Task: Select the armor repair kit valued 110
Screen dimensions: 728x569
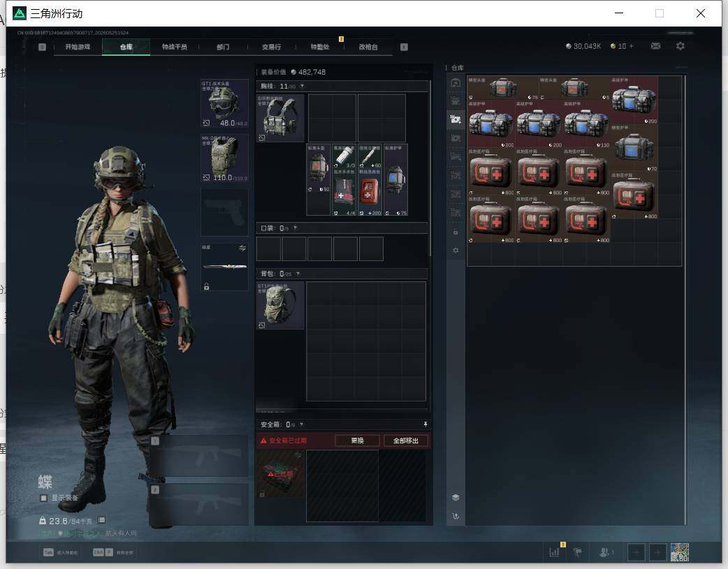Action: pos(586,124)
